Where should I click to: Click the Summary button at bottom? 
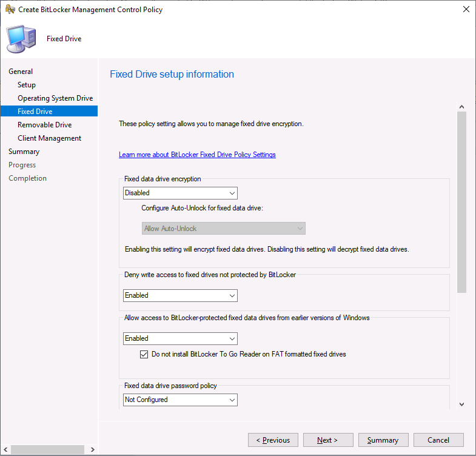point(383,440)
